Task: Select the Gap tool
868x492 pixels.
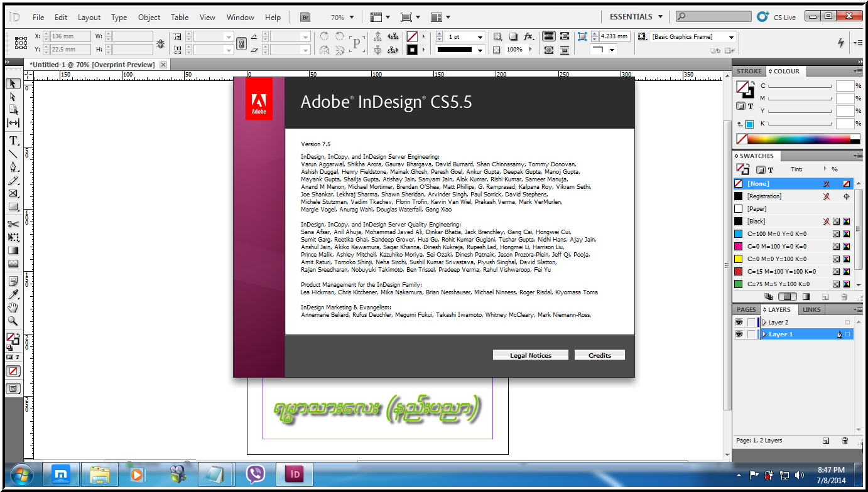Action: click(13, 122)
